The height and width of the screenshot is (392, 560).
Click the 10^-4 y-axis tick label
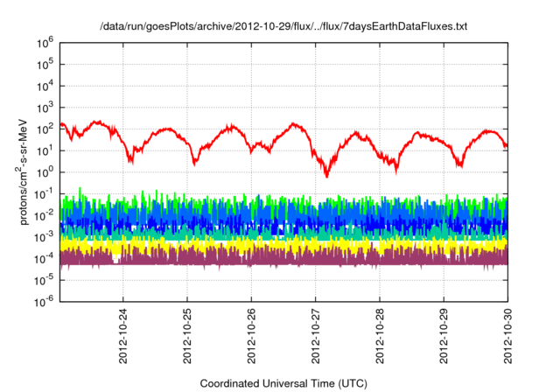[x=45, y=259]
